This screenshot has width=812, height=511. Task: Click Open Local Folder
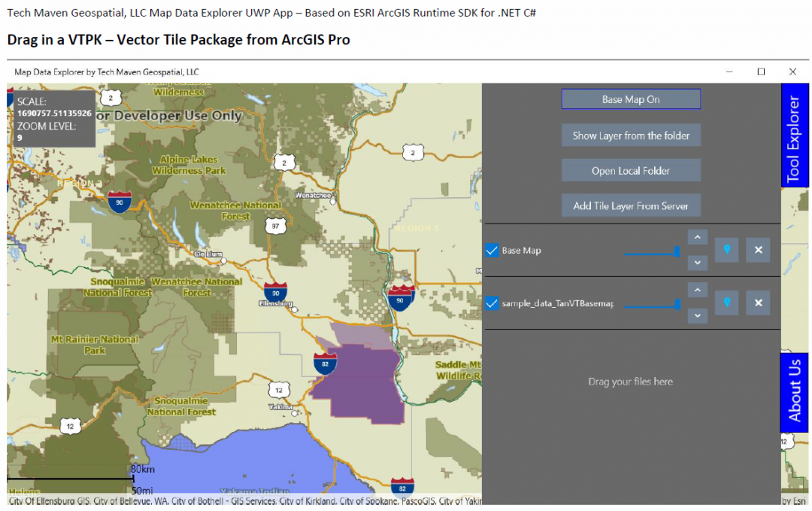click(631, 170)
